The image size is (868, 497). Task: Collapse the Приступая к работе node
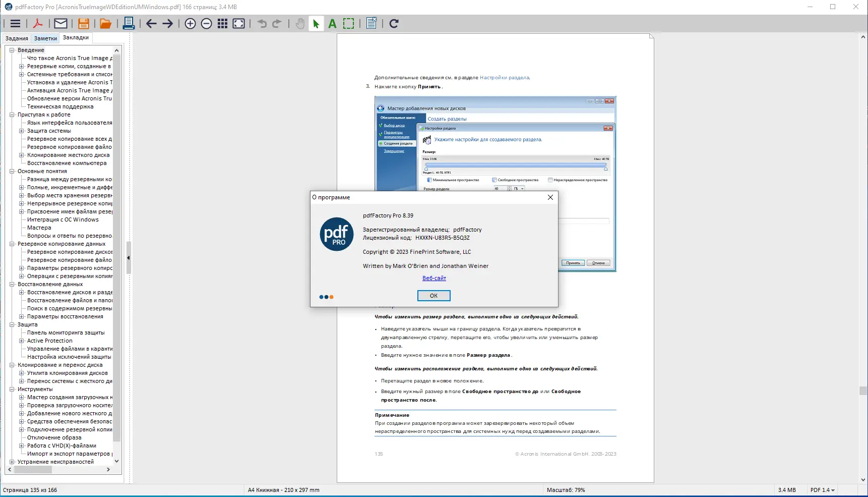click(12, 115)
